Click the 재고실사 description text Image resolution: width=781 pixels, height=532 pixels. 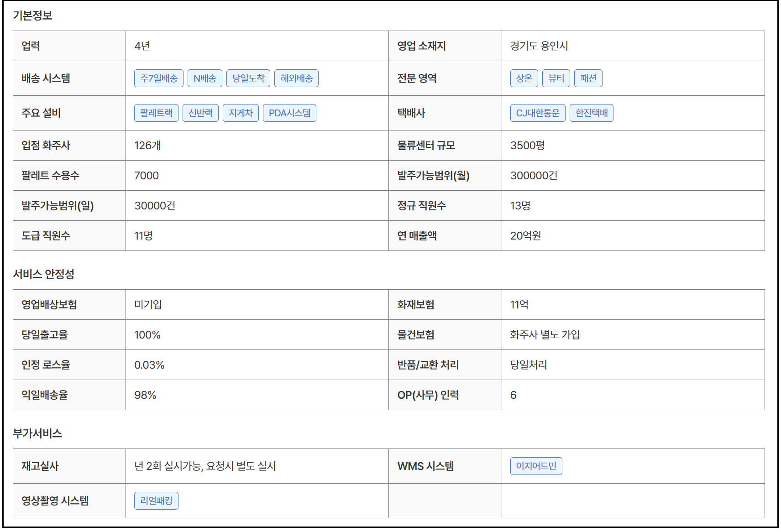coord(205,466)
